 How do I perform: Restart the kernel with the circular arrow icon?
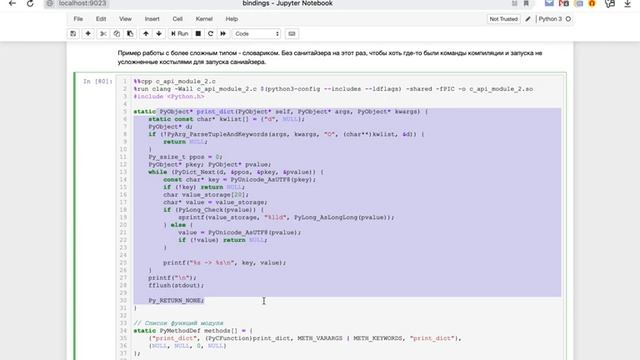point(210,33)
